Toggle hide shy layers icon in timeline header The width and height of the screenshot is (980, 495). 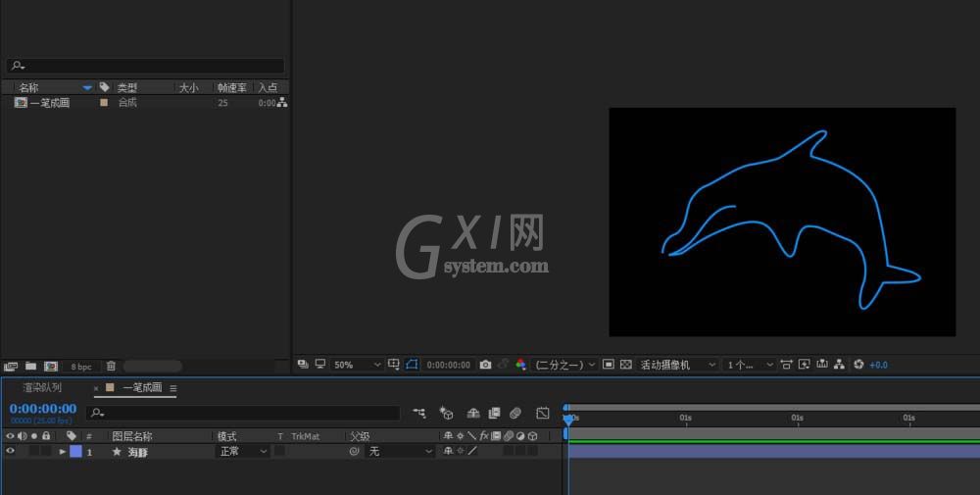click(473, 413)
